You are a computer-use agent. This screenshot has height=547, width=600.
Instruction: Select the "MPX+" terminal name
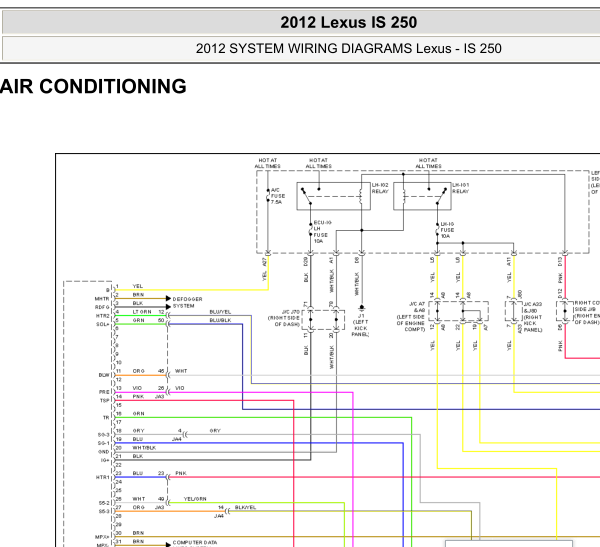(102, 537)
